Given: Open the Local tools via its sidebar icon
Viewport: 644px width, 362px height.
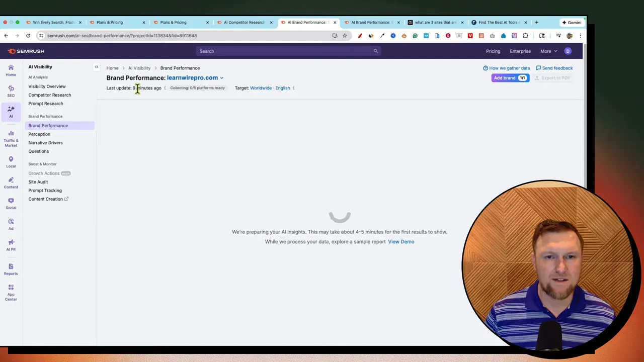Looking at the screenshot, I should pos(11,162).
